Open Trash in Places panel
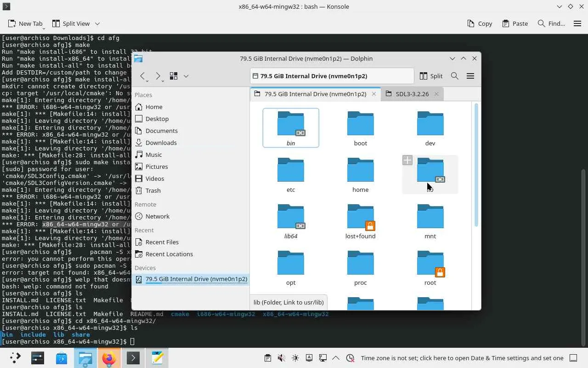This screenshot has width=588, height=368. [x=191, y=190]
